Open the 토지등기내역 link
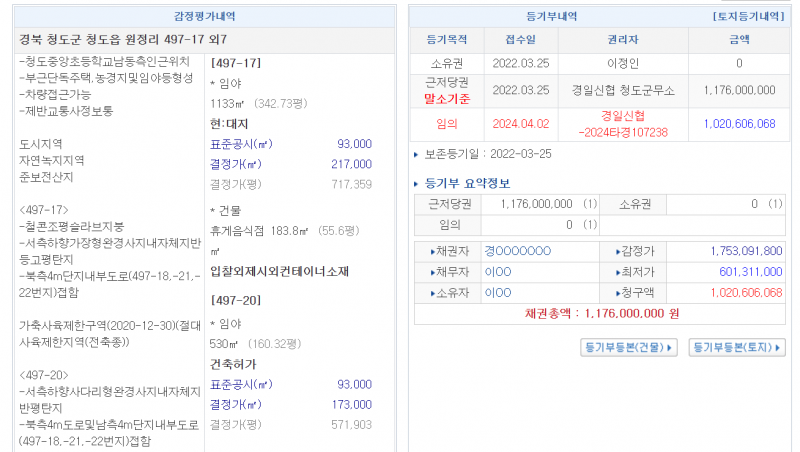Screen dimensions: 800x452 pos(748,18)
